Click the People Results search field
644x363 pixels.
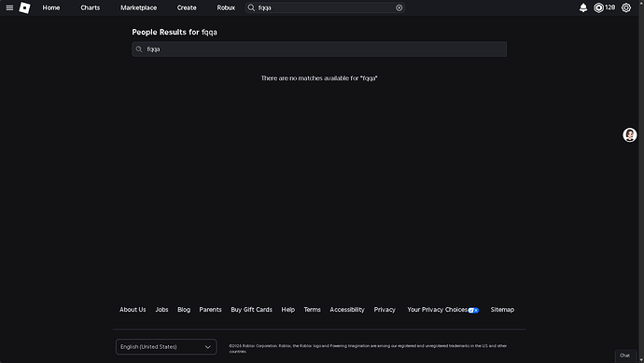tap(319, 49)
